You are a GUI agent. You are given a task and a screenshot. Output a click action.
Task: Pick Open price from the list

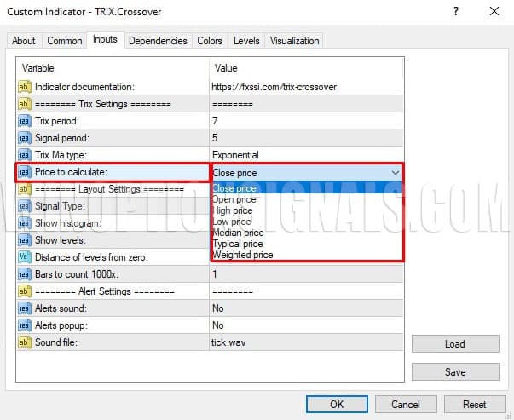click(x=234, y=199)
